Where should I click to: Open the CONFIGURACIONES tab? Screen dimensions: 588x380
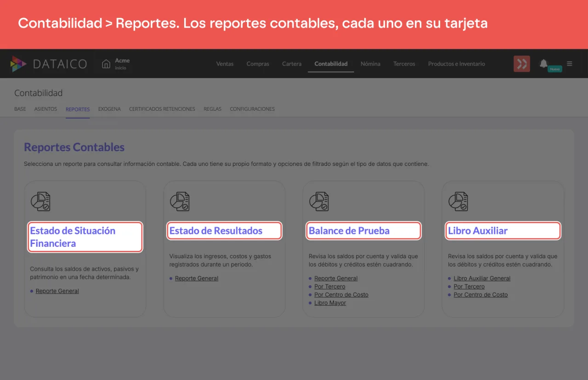[x=252, y=109]
